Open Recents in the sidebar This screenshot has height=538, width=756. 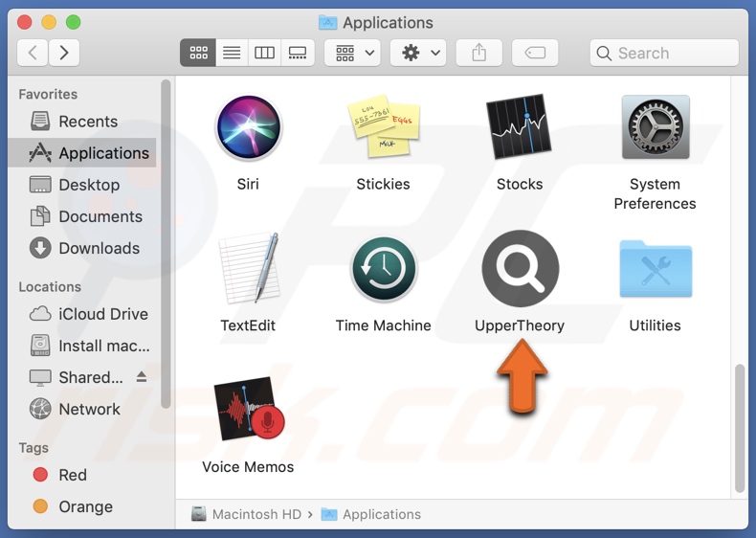(x=82, y=122)
